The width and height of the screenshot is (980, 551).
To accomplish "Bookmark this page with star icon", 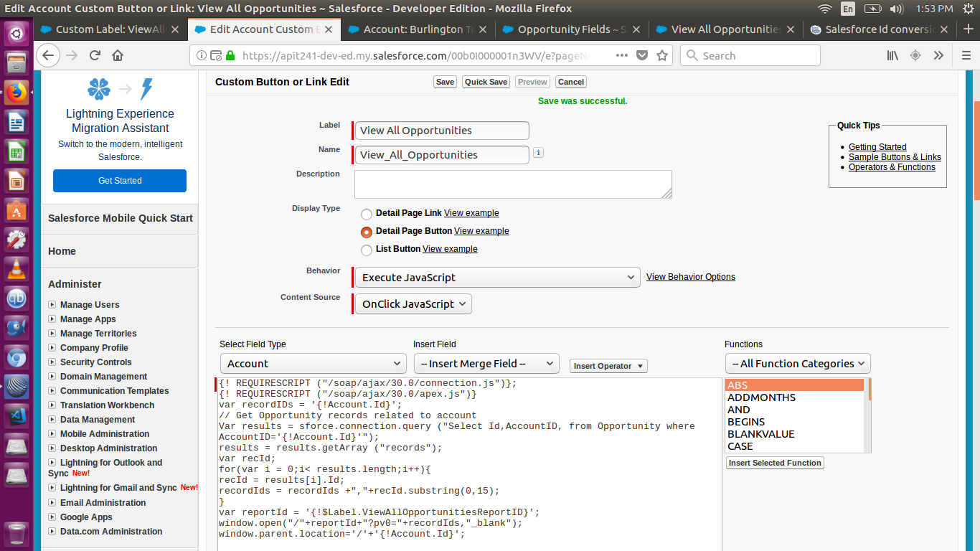I will 662,55.
